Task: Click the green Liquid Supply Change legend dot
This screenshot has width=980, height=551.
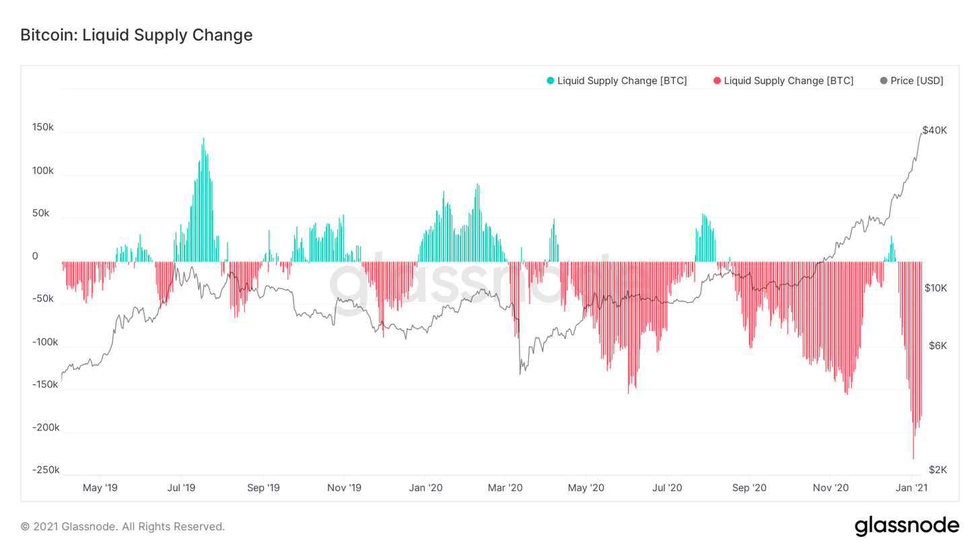Action: tap(551, 81)
